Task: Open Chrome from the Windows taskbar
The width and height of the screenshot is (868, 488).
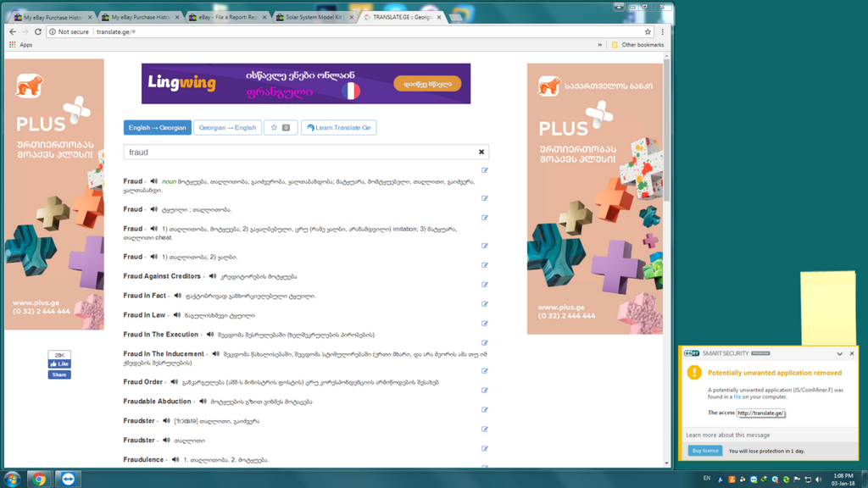Action: 39,479
